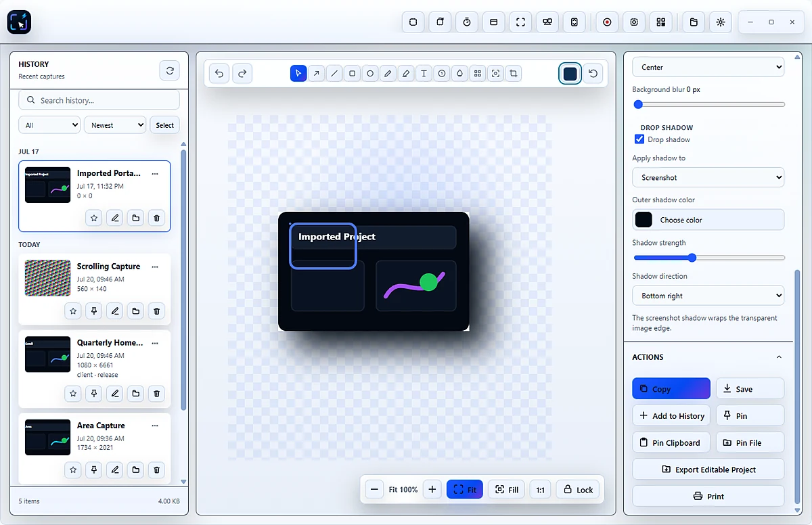Open the folder icon in the top toolbar
Image resolution: width=812 pixels, height=525 pixels.
694,22
